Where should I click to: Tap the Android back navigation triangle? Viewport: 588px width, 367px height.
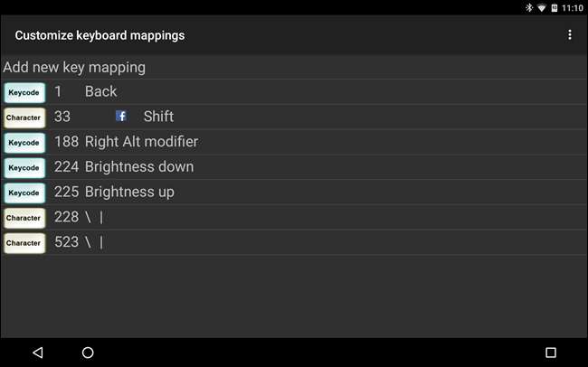click(37, 352)
